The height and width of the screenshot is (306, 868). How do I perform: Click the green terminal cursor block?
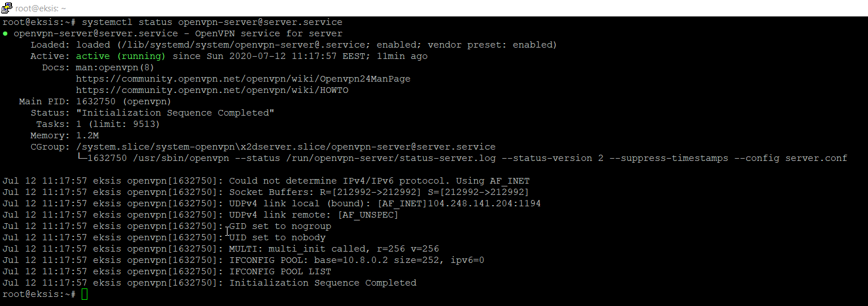[x=85, y=294]
